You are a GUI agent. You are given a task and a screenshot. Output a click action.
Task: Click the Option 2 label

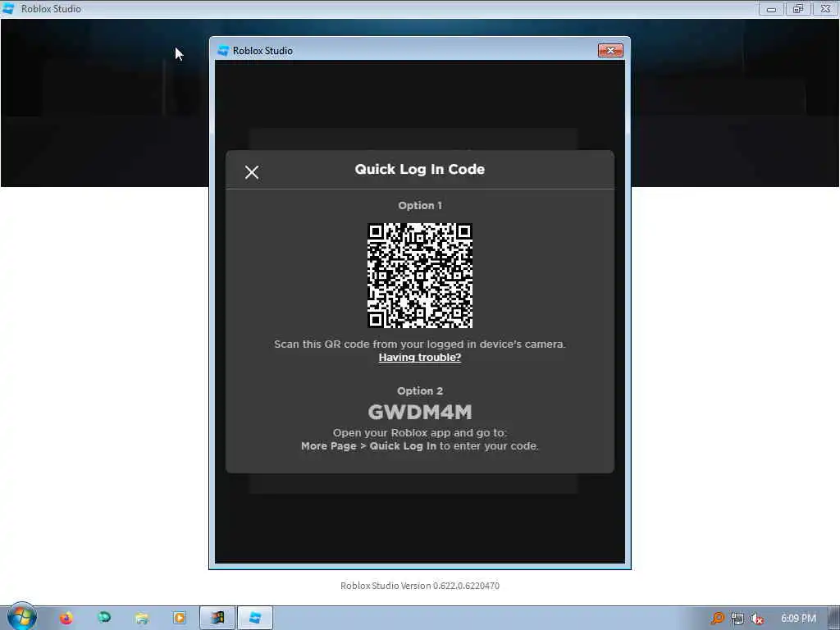420,390
